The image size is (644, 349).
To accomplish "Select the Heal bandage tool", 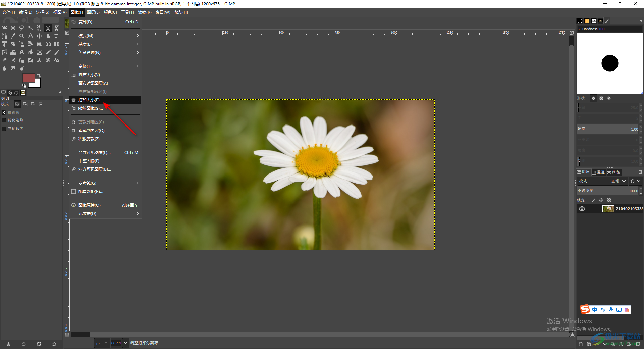I will pyautogui.click(x=48, y=60).
